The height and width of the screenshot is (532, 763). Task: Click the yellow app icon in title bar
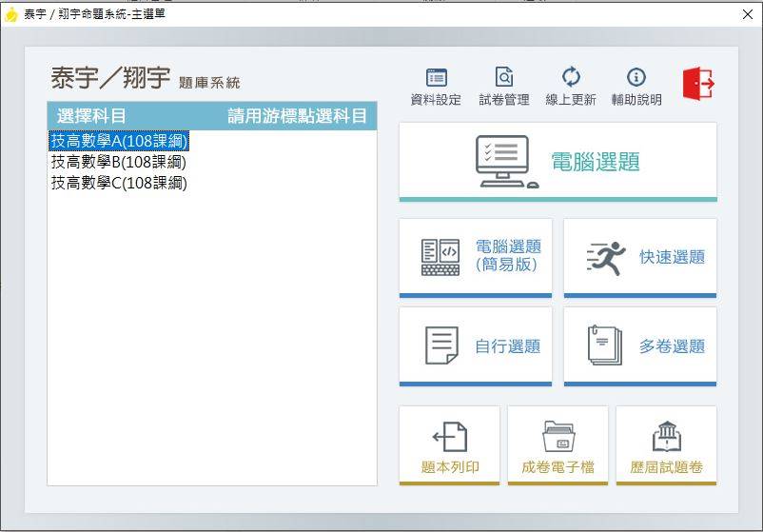pos(10,14)
